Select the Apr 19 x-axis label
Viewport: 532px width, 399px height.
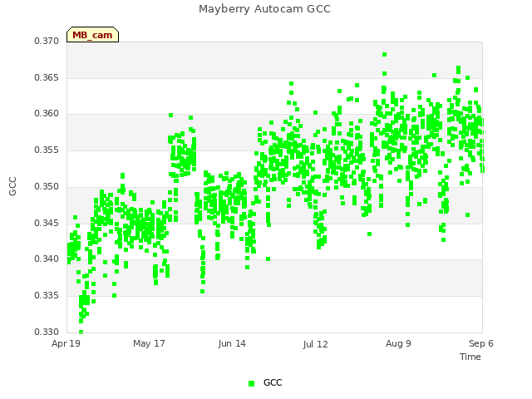point(66,343)
